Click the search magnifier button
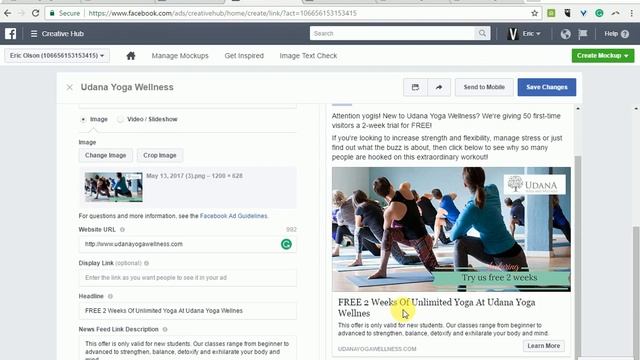The width and height of the screenshot is (640, 360). tap(482, 33)
